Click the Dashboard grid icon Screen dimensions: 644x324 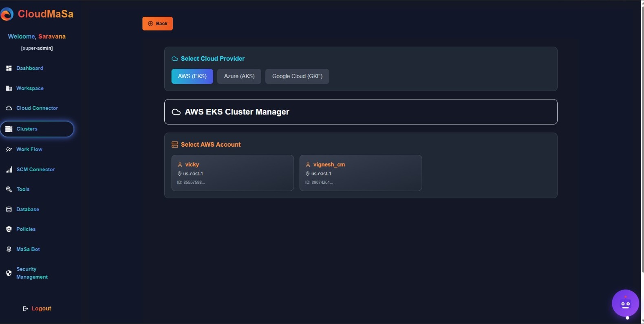coord(9,68)
